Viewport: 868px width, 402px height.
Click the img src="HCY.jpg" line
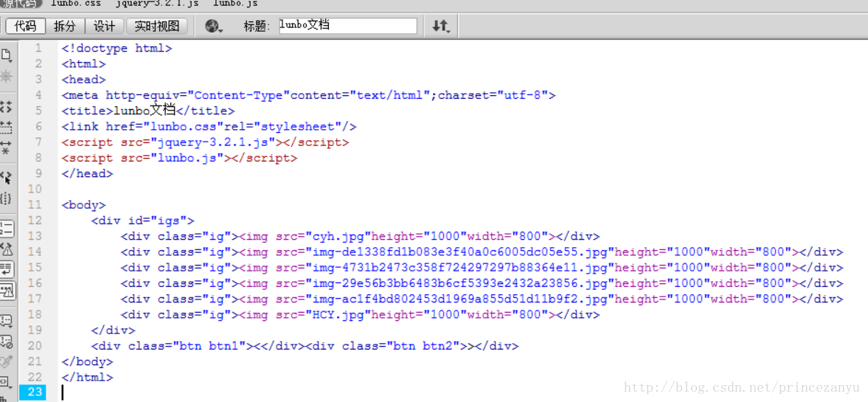pos(361,314)
